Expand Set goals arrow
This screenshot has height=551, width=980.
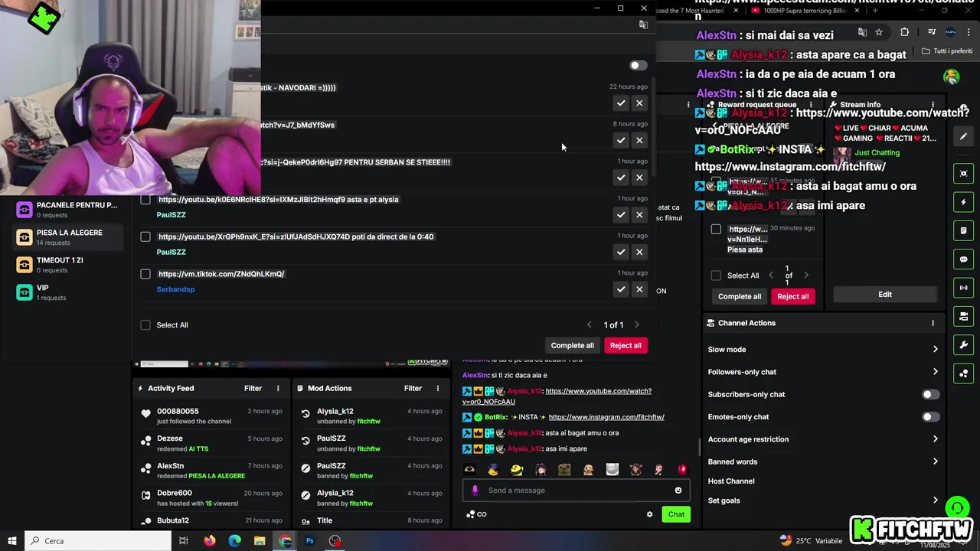pyautogui.click(x=935, y=500)
